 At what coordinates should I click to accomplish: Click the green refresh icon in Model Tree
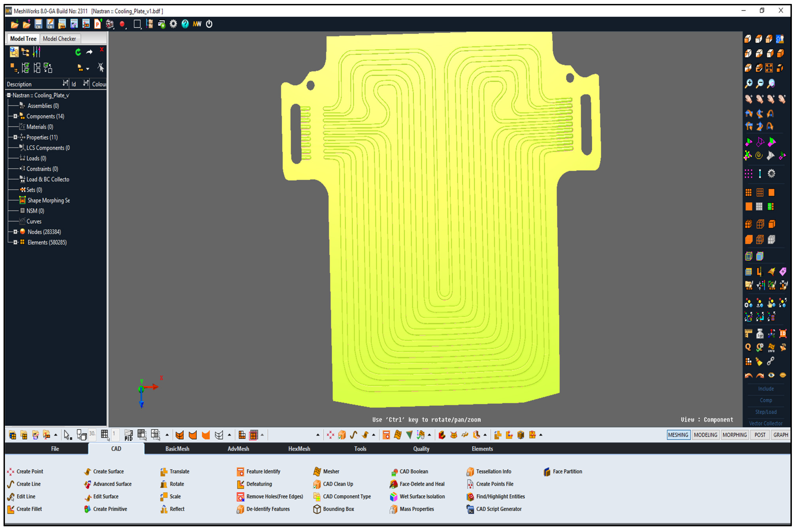78,52
